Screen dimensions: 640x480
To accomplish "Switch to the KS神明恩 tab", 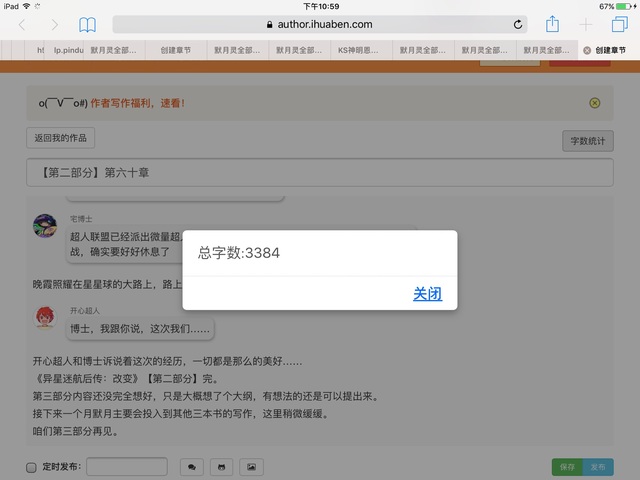I will coord(358,48).
